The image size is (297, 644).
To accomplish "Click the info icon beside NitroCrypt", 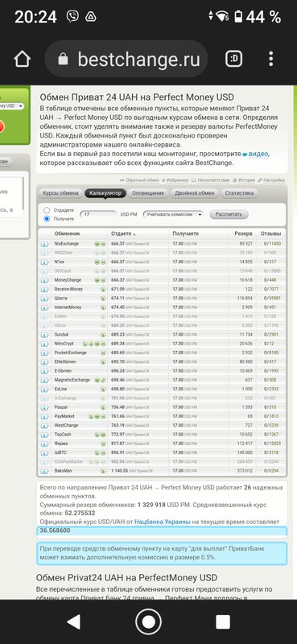I will (44, 344).
